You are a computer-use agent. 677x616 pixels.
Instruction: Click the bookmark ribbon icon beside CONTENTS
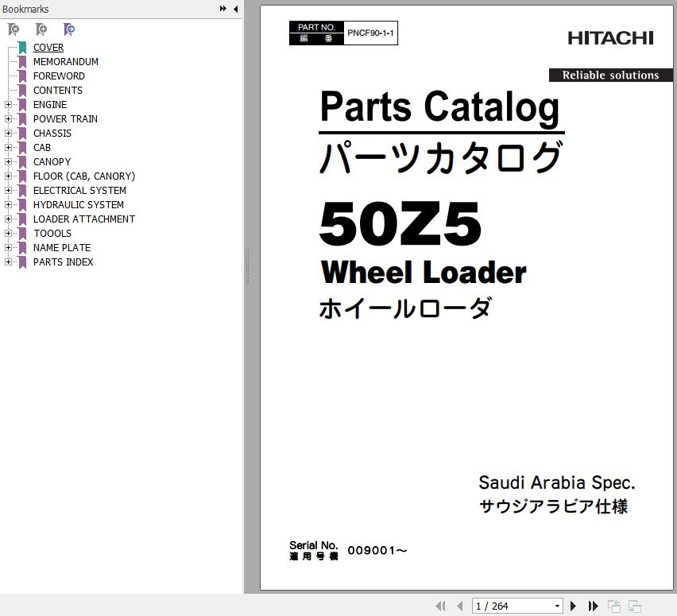pyautogui.click(x=22, y=91)
